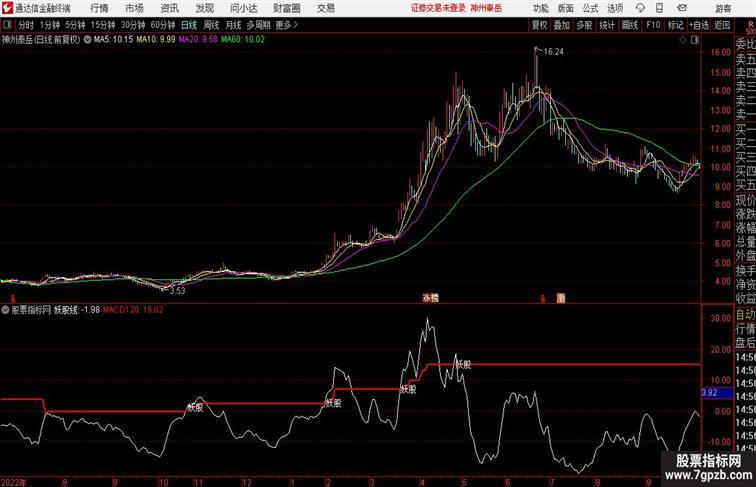Switch to the 分时 period tab
756x487 pixels.
pyautogui.click(x=26, y=25)
